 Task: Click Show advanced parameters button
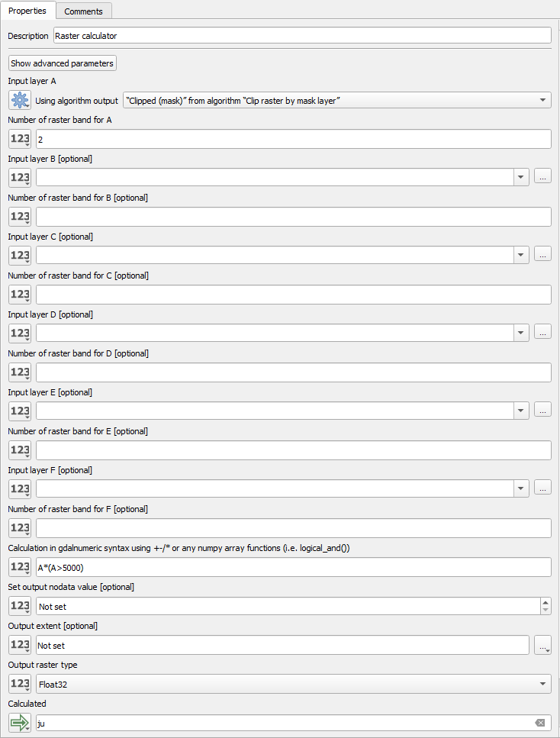63,63
